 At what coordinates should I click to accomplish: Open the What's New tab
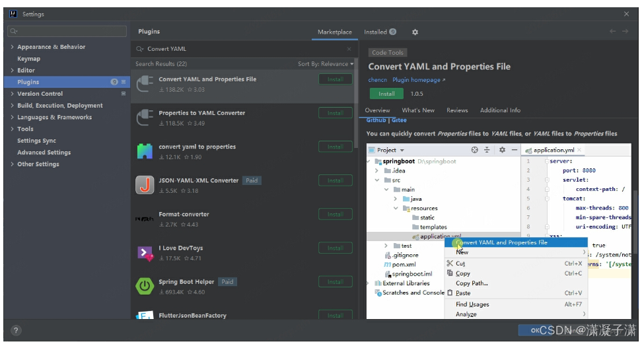pos(417,110)
